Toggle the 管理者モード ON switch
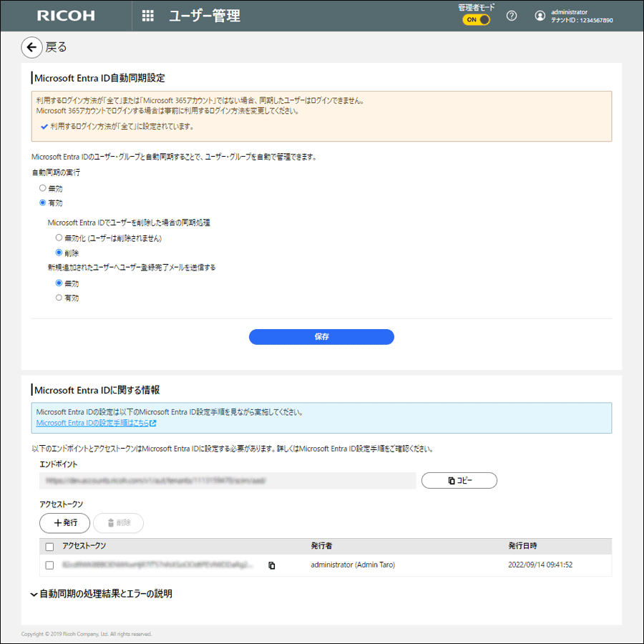 [x=476, y=20]
